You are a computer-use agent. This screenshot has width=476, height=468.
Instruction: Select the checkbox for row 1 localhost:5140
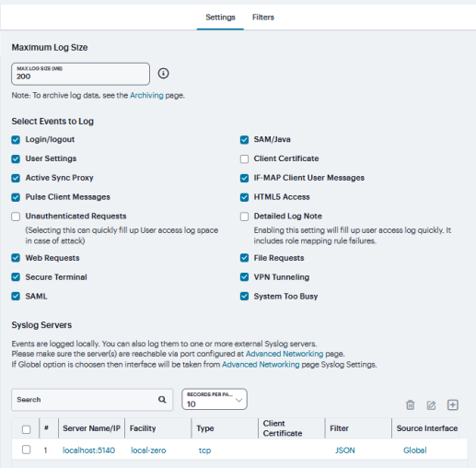27,450
